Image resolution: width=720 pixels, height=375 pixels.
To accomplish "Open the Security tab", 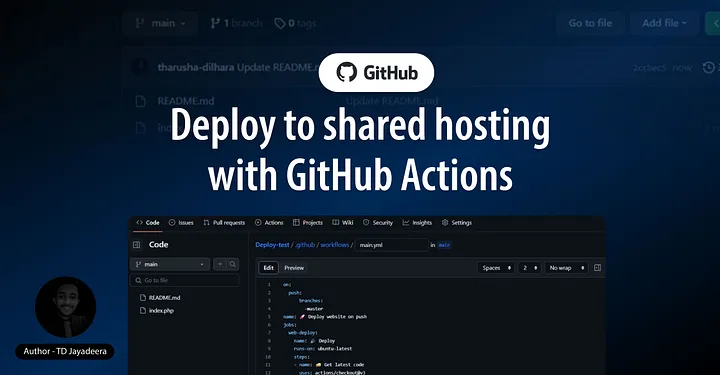I will point(378,223).
